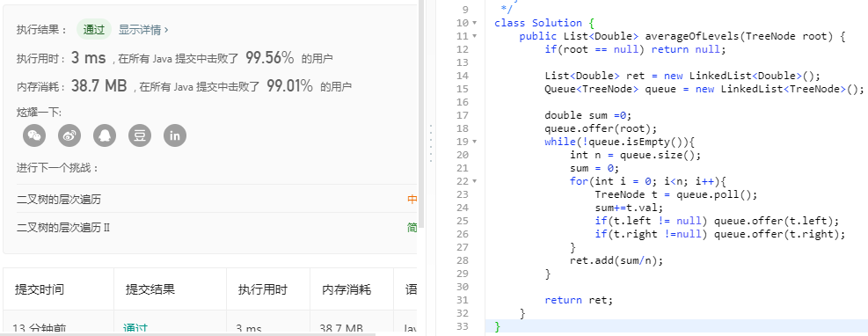868x336 pixels.
Task: Click the 提交结果 column header
Action: click(150, 289)
